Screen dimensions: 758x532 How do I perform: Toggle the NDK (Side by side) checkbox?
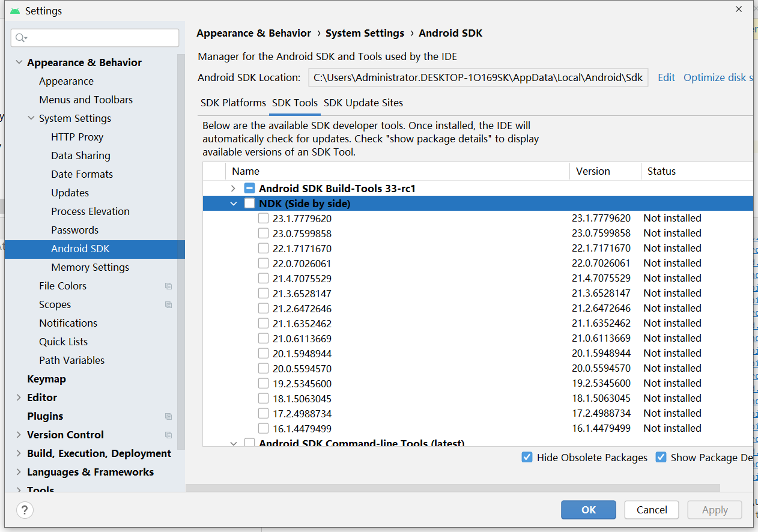[249, 203]
